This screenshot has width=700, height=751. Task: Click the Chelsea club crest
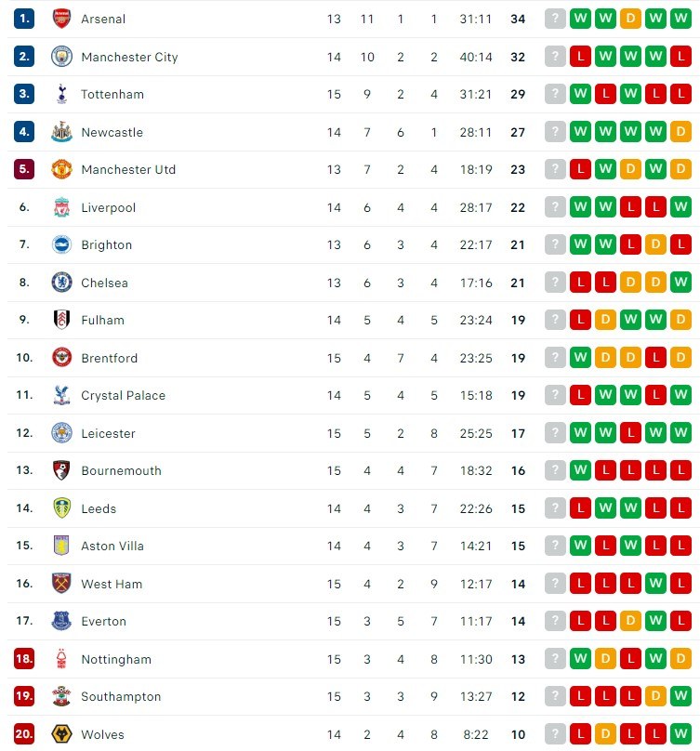coord(61,283)
